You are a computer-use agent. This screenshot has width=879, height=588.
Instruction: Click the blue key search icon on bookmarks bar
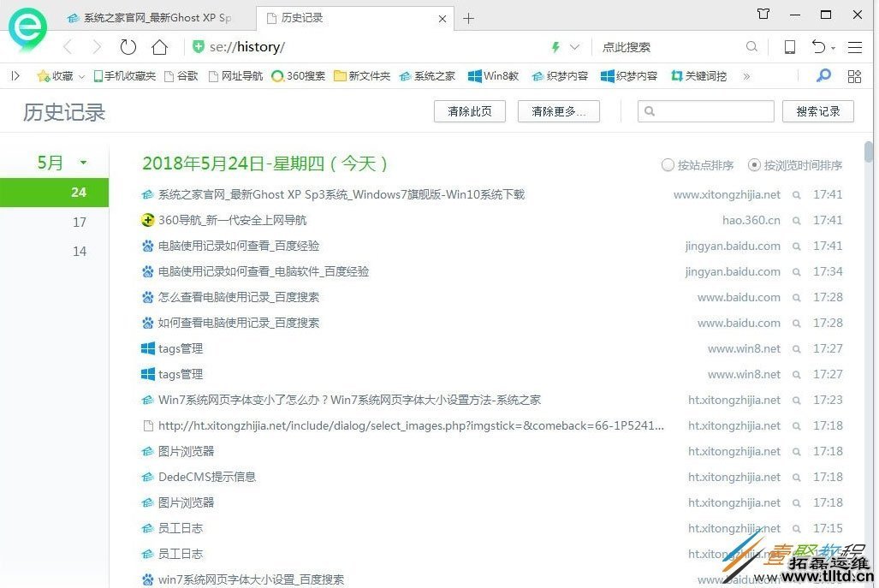click(823, 76)
